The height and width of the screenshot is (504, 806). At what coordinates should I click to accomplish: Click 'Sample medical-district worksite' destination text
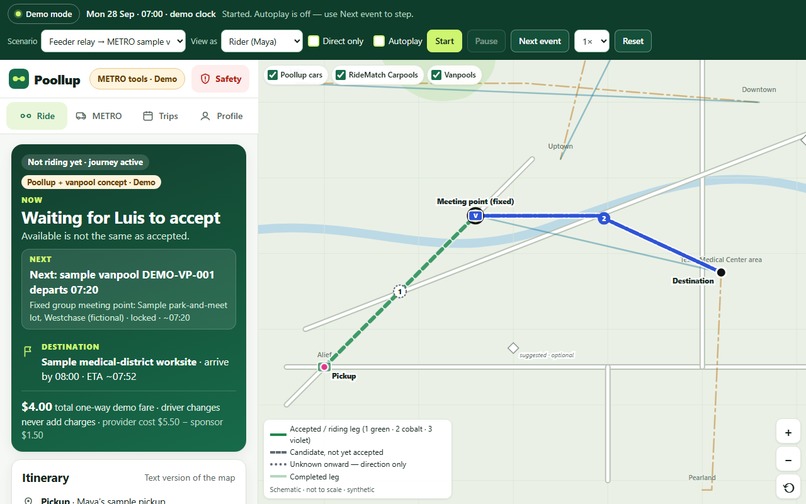point(119,362)
